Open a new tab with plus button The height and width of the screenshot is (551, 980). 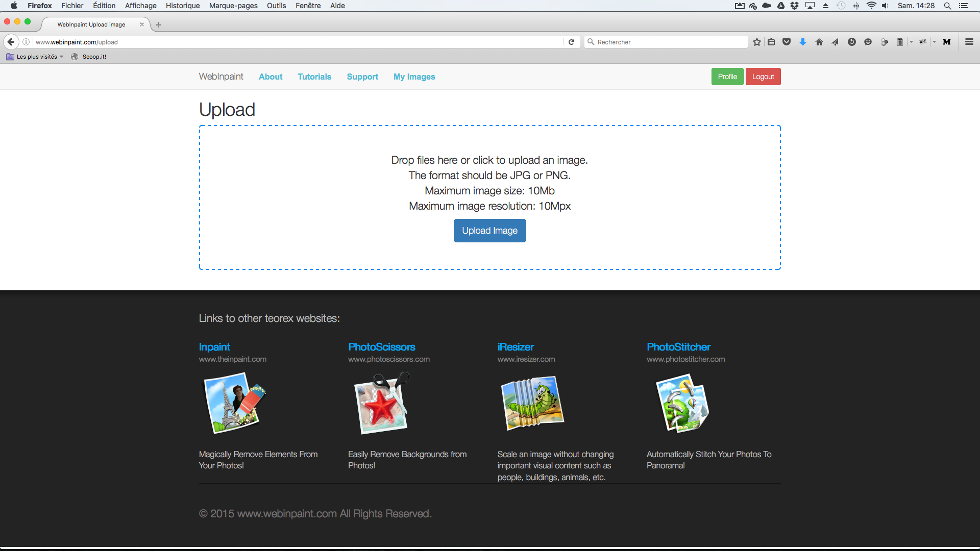coord(159,24)
